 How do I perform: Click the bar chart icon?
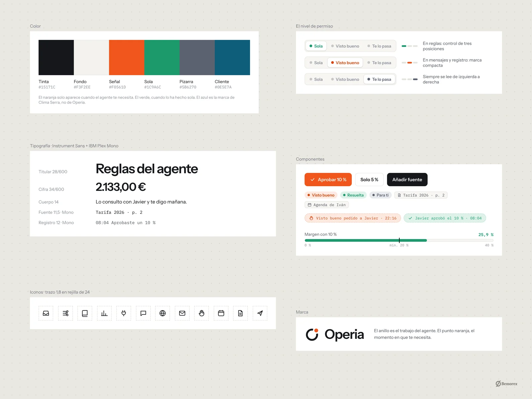click(104, 313)
